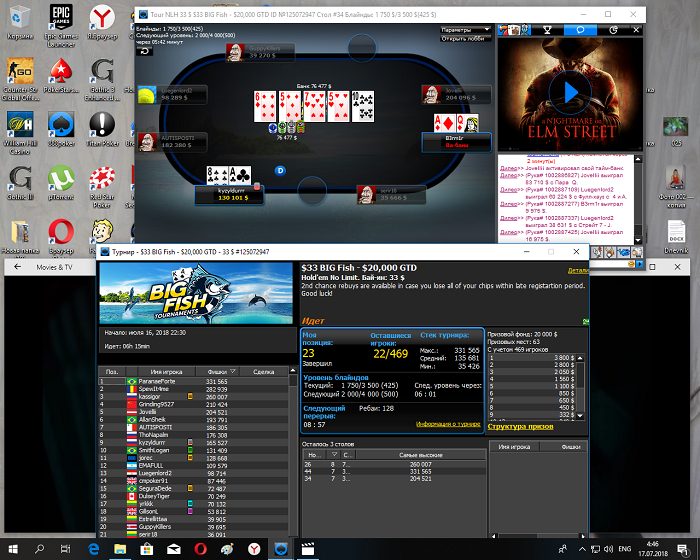Sort tables list by second column arrow

[334, 455]
